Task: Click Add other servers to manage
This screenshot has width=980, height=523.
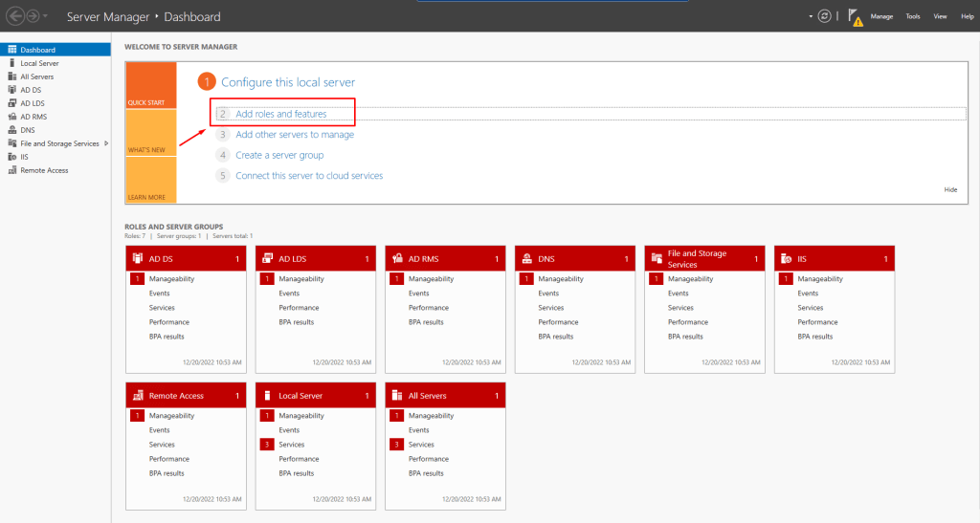Action: click(x=295, y=134)
